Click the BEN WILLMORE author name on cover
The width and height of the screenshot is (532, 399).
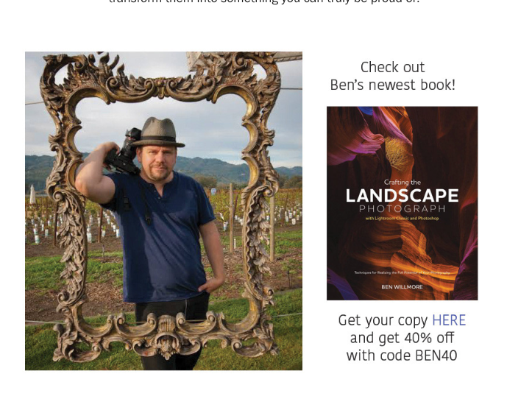pyautogui.click(x=402, y=287)
